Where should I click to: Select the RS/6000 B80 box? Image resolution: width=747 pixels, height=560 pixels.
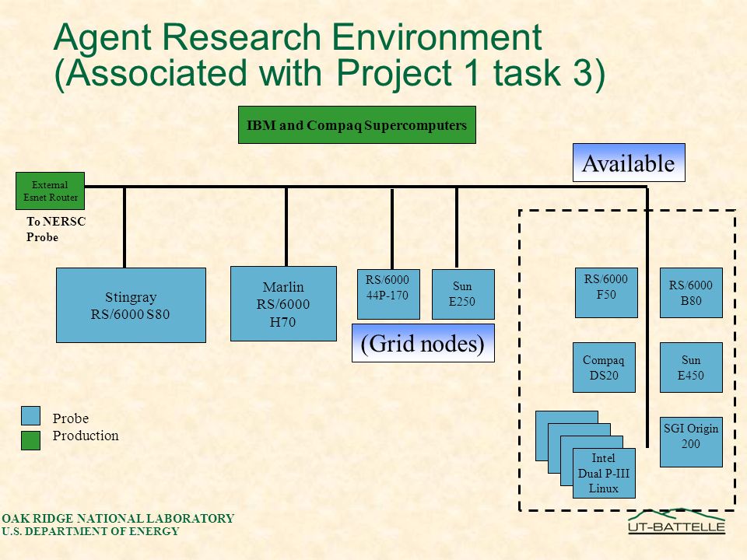tap(691, 293)
